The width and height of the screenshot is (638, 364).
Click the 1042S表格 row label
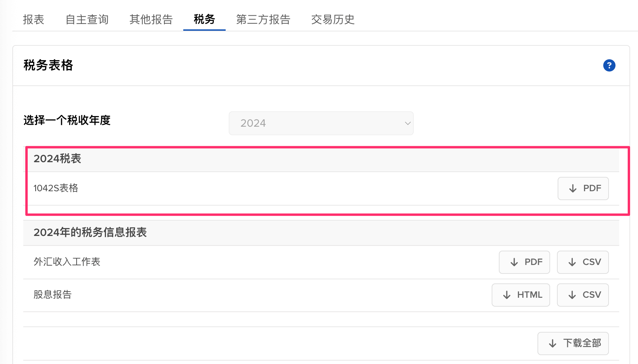click(56, 188)
